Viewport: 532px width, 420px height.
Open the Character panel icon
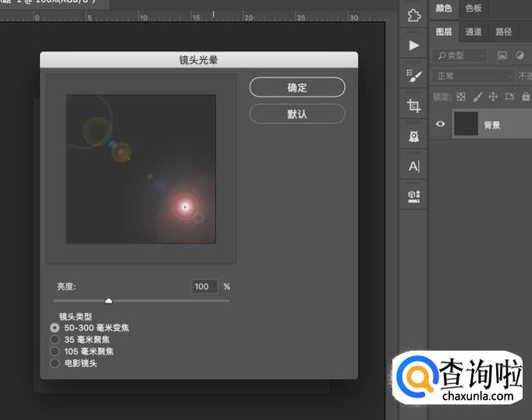click(413, 166)
